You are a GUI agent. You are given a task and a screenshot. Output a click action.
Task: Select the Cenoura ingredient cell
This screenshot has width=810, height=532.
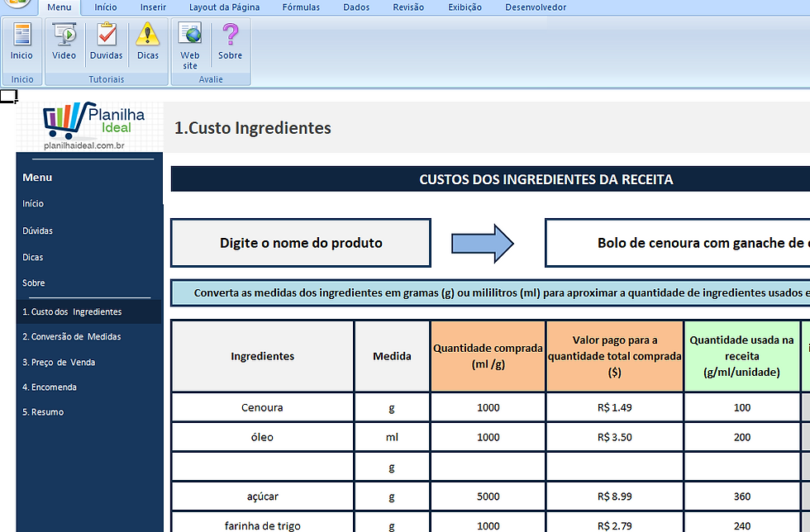pyautogui.click(x=263, y=407)
